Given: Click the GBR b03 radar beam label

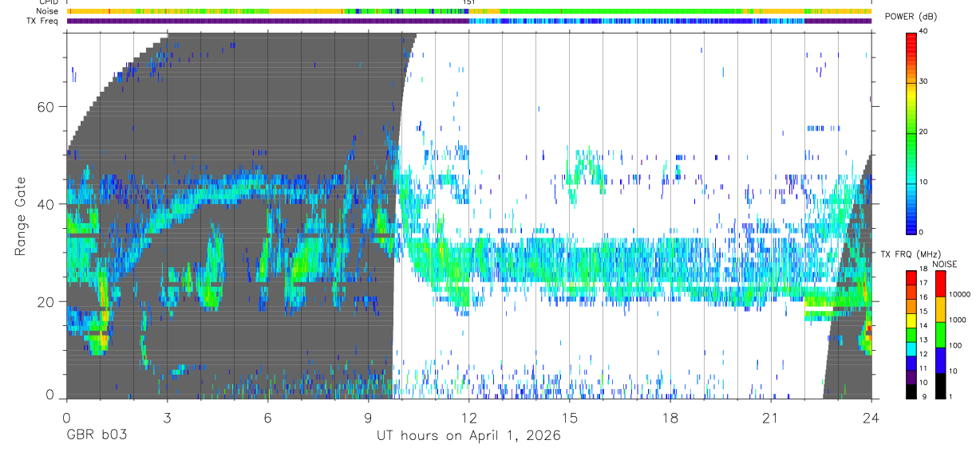Looking at the screenshot, I should pos(96,436).
